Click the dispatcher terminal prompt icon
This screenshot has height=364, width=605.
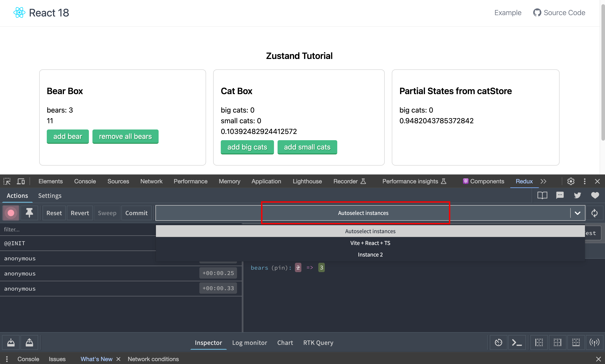click(x=517, y=342)
